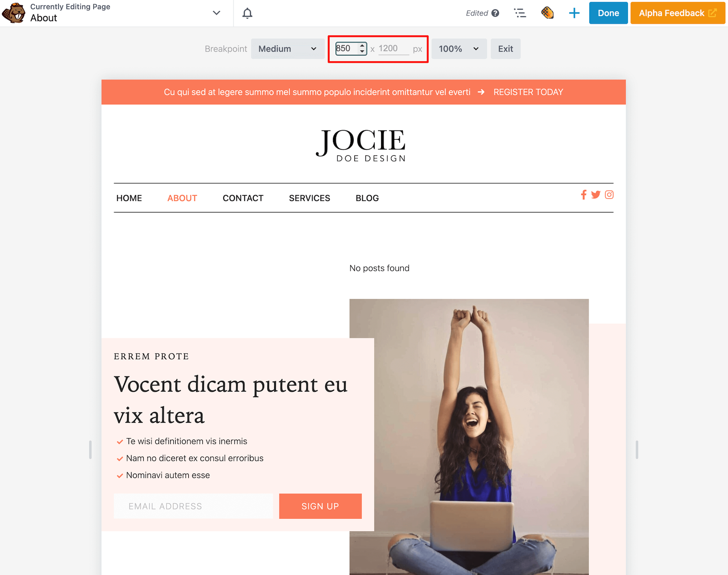728x575 pixels.
Task: Go to the Services menu item
Action: [309, 198]
